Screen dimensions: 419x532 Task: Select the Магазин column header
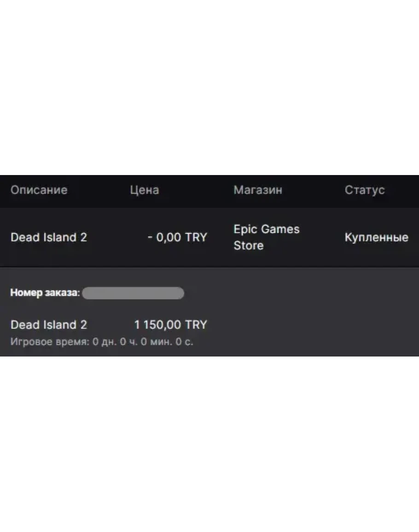point(257,190)
